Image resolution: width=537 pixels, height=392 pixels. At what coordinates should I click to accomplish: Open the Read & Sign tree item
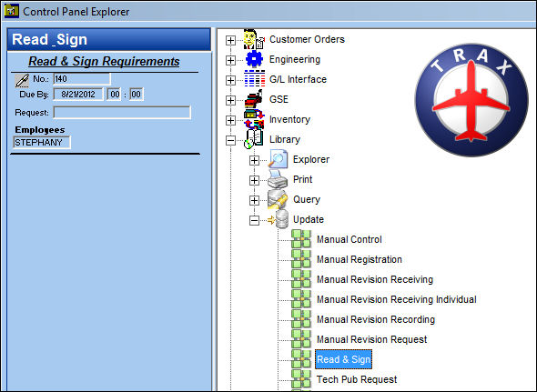(x=343, y=359)
